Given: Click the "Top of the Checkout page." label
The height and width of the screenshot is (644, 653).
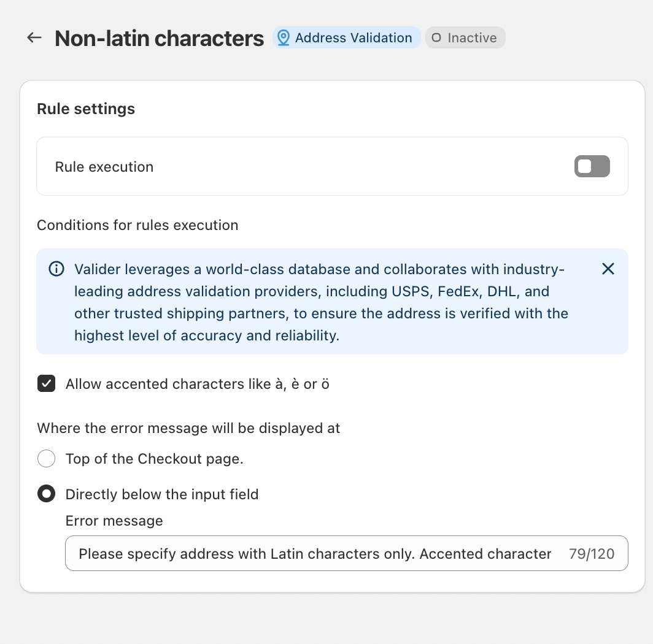Looking at the screenshot, I should [155, 459].
